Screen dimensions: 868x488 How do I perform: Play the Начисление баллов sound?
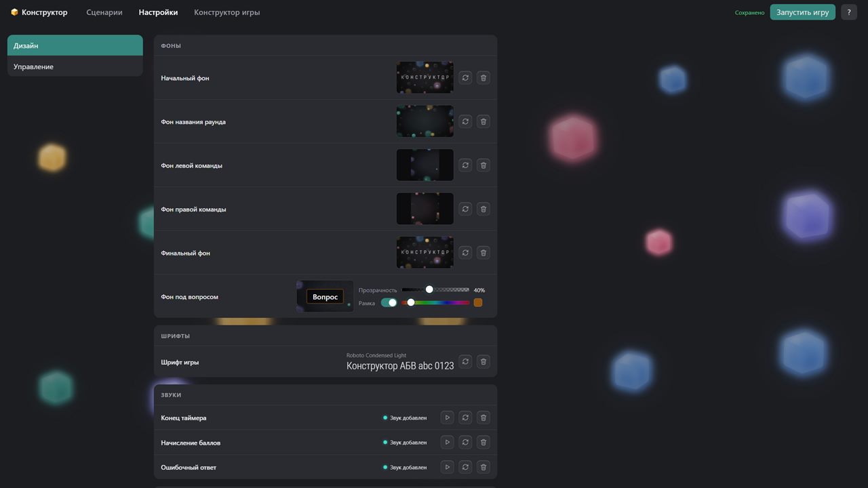(x=447, y=442)
